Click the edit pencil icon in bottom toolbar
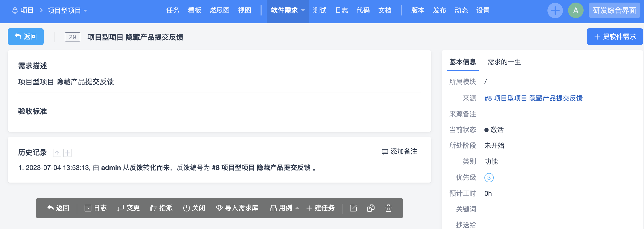The image size is (644, 229). (x=353, y=208)
